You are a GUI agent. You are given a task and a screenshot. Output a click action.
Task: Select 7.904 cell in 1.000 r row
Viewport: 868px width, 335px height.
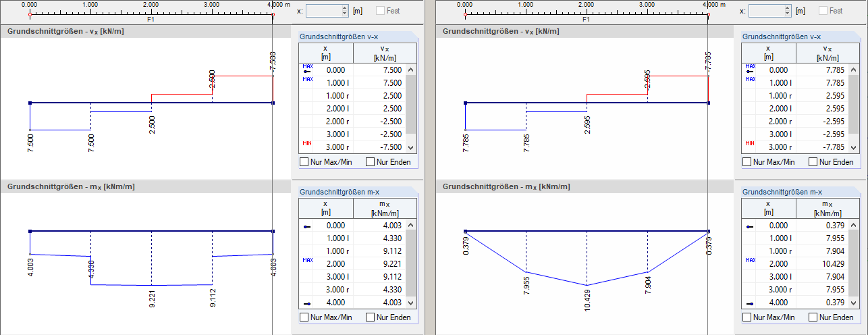pyautogui.click(x=821, y=251)
